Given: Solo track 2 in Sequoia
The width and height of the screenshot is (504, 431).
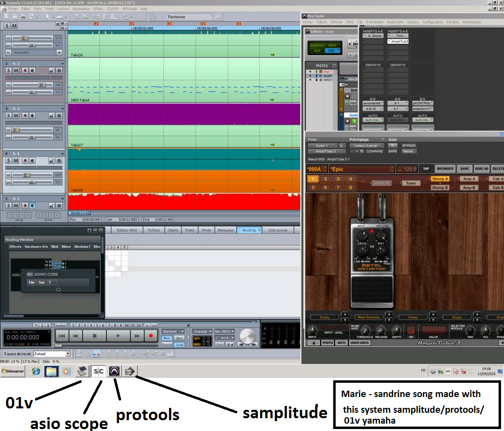Looking at the screenshot, I should (x=9, y=70).
